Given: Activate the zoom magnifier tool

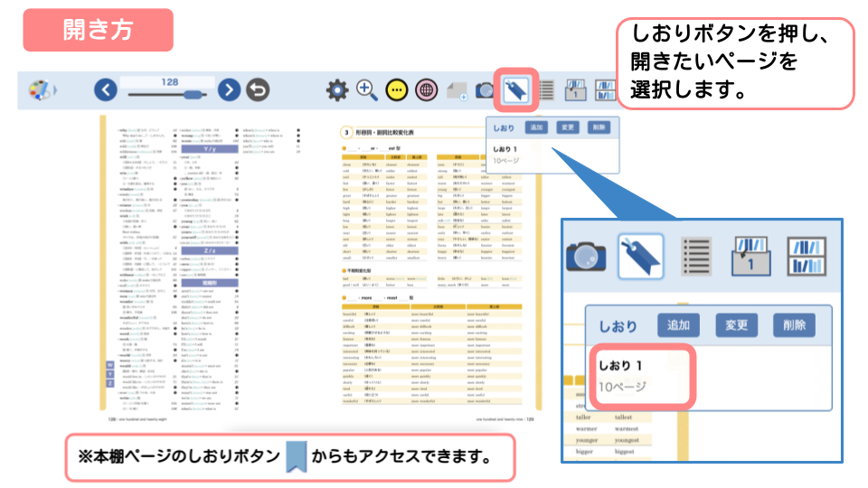Looking at the screenshot, I should (366, 90).
